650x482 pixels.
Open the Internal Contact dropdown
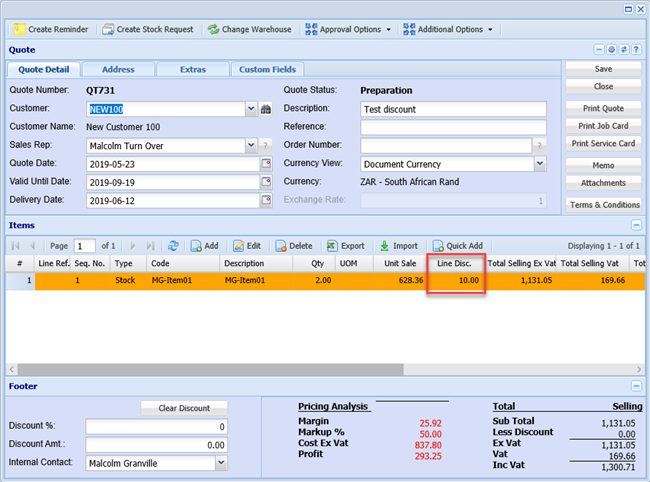[220, 463]
